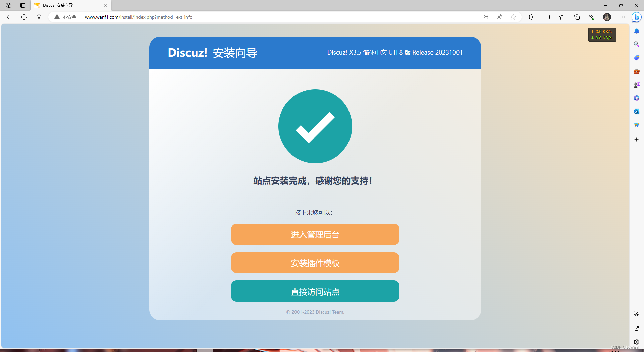This screenshot has height=352, width=644.
Task: Open the zoom magnifier in address bar
Action: click(486, 17)
